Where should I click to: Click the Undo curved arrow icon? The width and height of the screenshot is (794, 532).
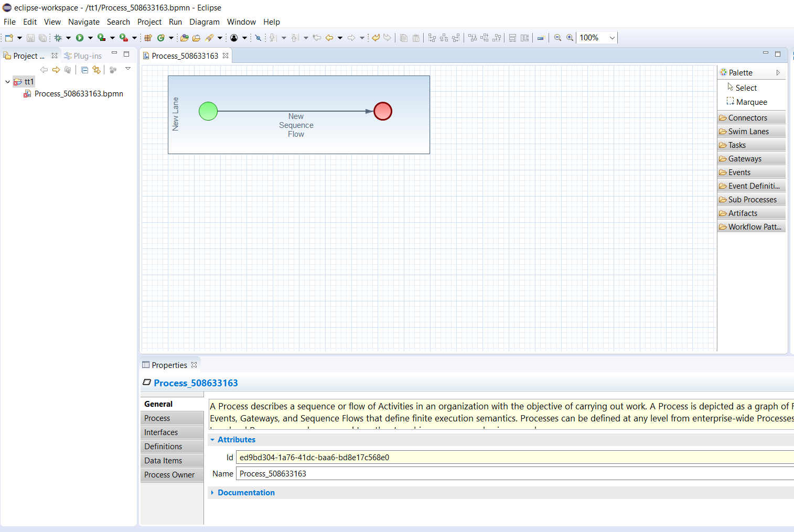click(x=375, y=38)
